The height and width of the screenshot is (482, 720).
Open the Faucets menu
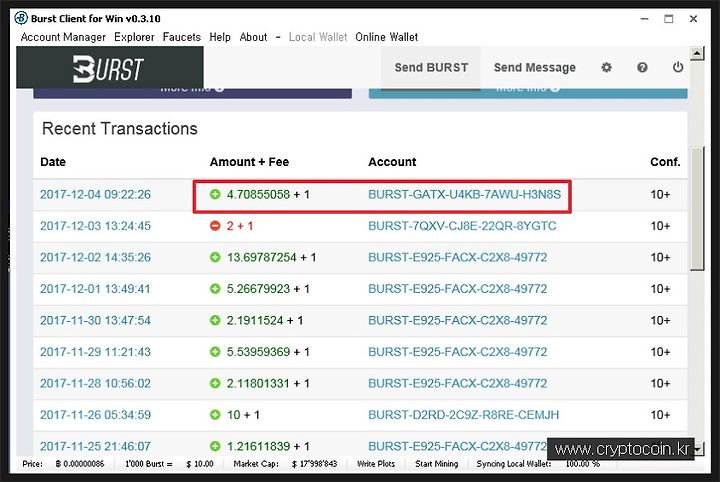coord(181,37)
